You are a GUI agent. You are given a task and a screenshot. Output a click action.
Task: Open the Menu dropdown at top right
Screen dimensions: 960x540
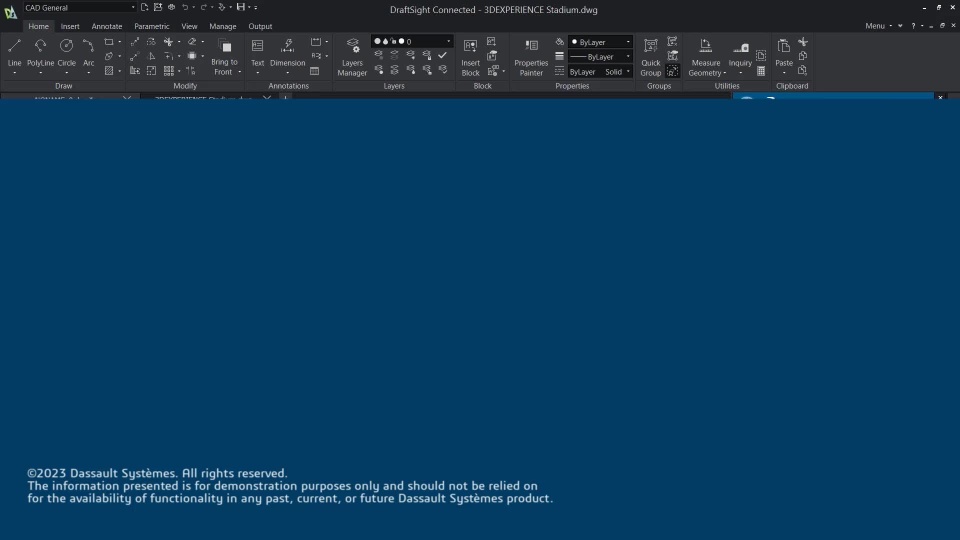tap(879, 26)
